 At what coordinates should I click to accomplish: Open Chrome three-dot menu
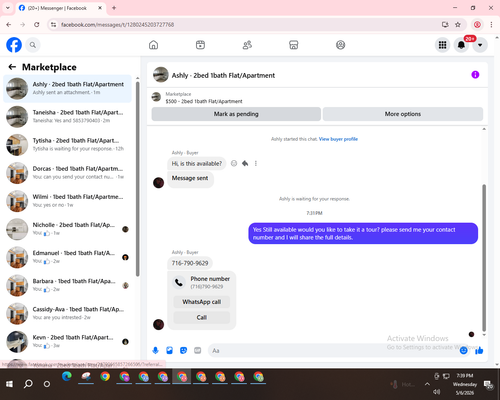[x=491, y=25]
